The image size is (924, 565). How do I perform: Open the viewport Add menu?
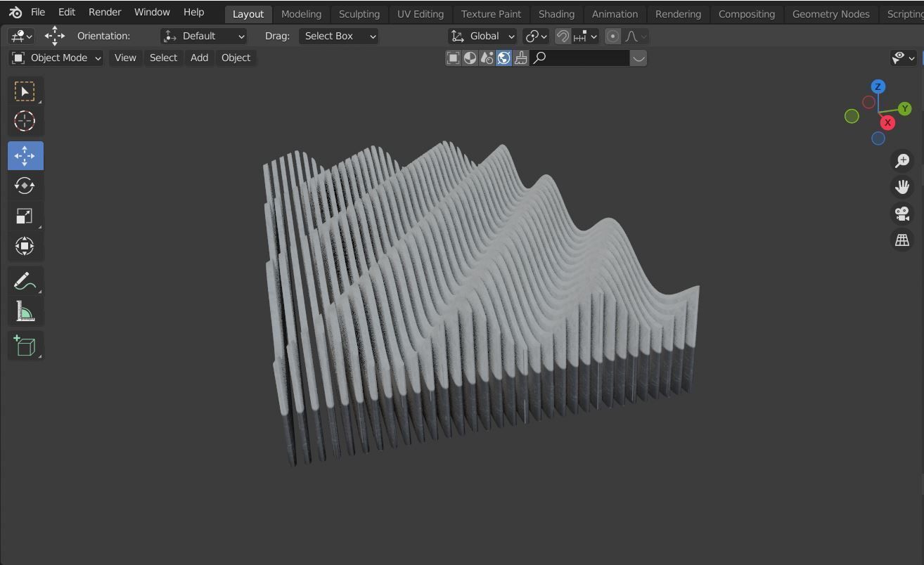[199, 58]
